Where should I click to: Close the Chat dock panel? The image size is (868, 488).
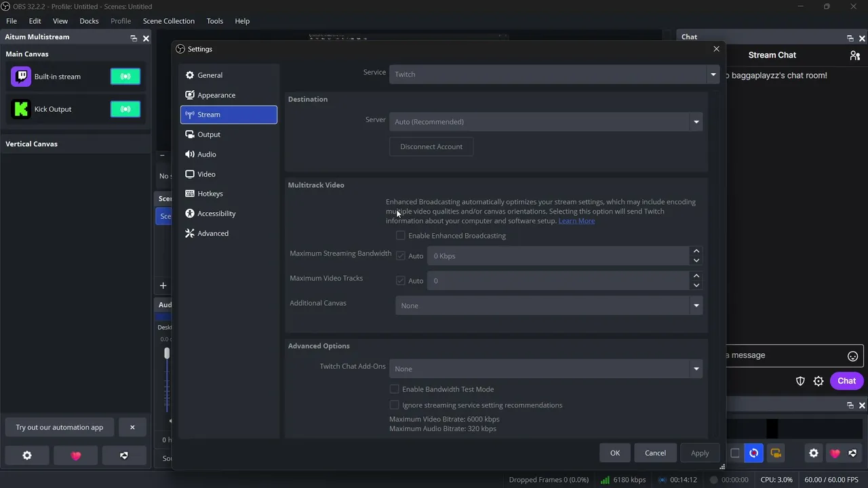pos(863,38)
